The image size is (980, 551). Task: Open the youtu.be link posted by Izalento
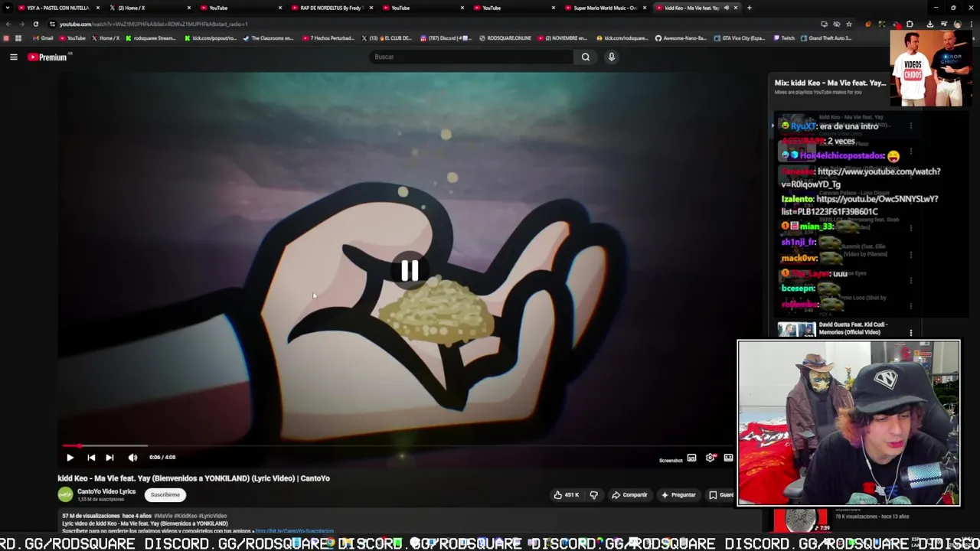click(860, 205)
